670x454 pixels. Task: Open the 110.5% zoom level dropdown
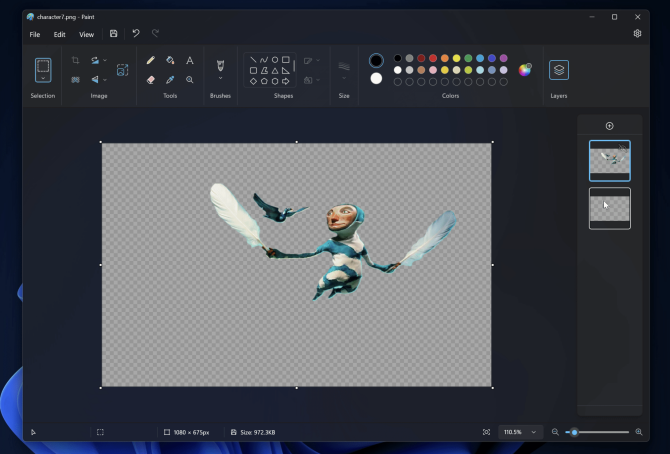click(x=520, y=432)
